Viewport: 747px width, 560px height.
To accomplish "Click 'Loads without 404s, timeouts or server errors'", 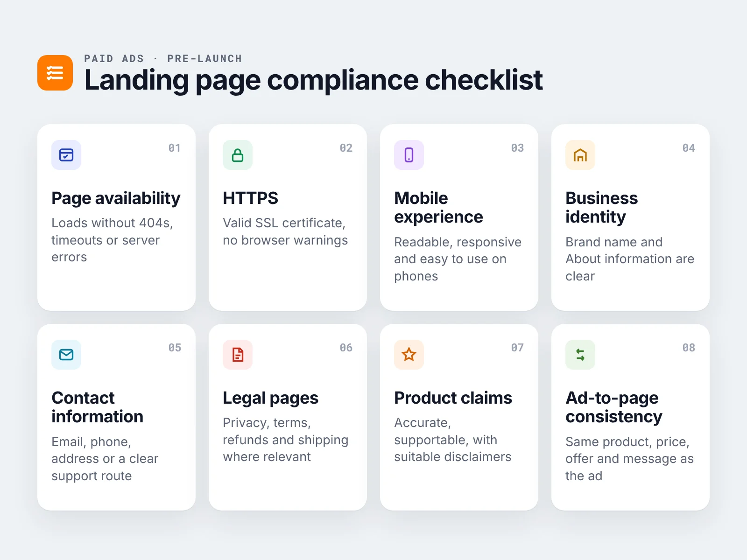I will (x=112, y=240).
